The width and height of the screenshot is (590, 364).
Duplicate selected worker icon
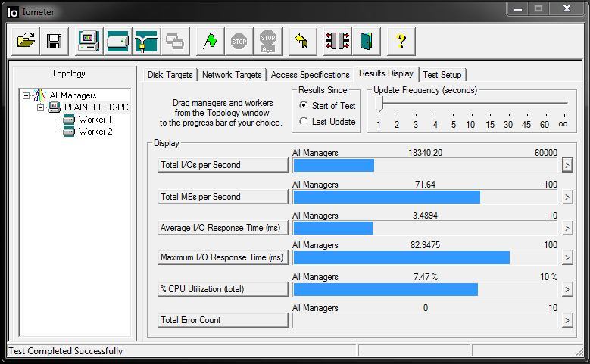click(175, 41)
